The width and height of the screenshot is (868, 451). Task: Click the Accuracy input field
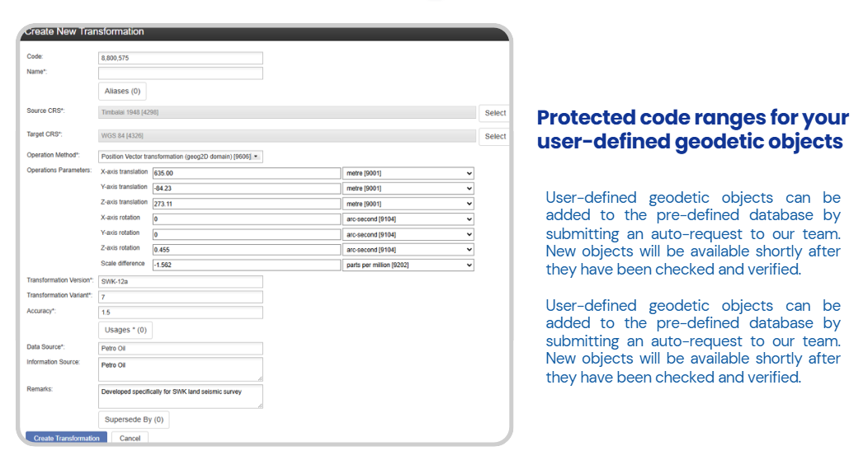[180, 312]
